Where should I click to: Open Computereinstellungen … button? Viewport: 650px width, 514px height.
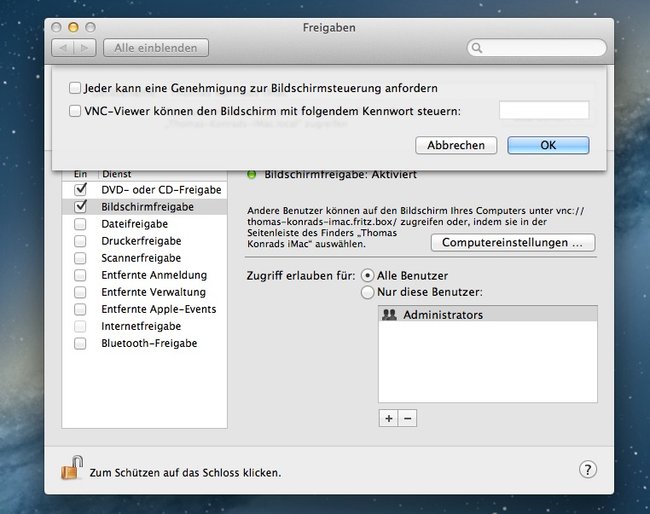pyautogui.click(x=513, y=242)
